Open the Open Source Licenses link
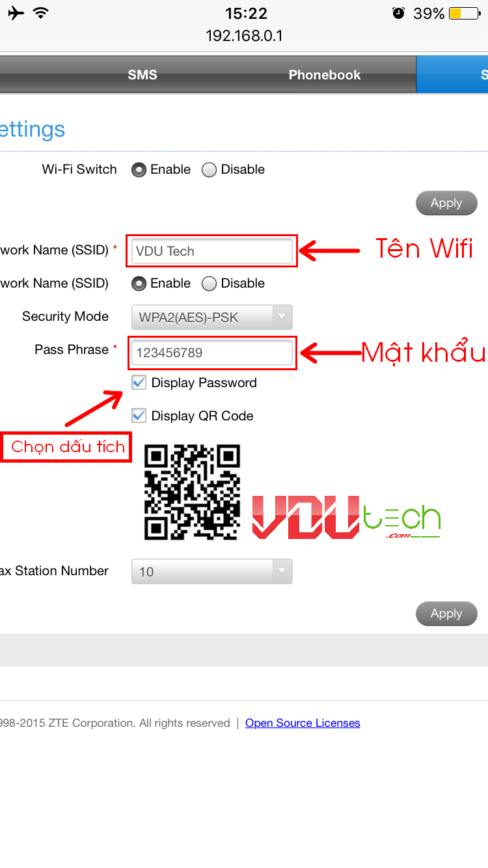Image resolution: width=488 pixels, height=868 pixels. [303, 723]
